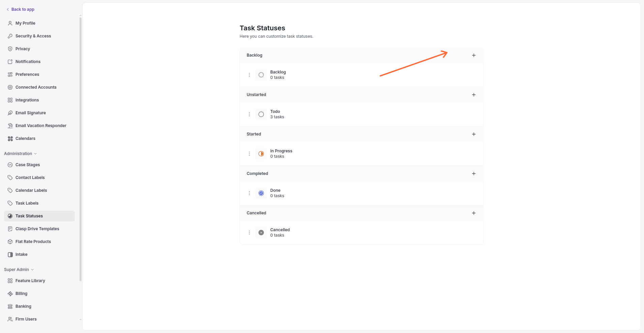The width and height of the screenshot is (644, 333).
Task: Open Case Stages administration page
Action: point(39,165)
